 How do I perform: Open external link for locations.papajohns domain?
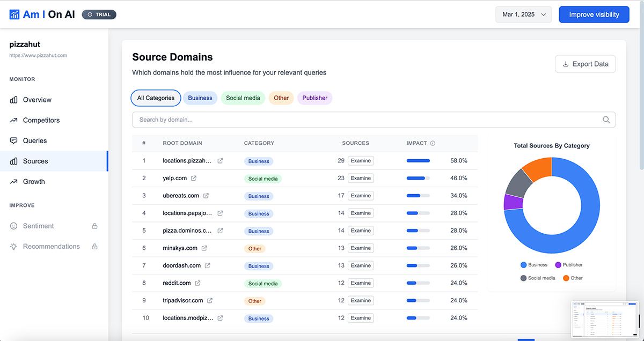pyautogui.click(x=220, y=213)
